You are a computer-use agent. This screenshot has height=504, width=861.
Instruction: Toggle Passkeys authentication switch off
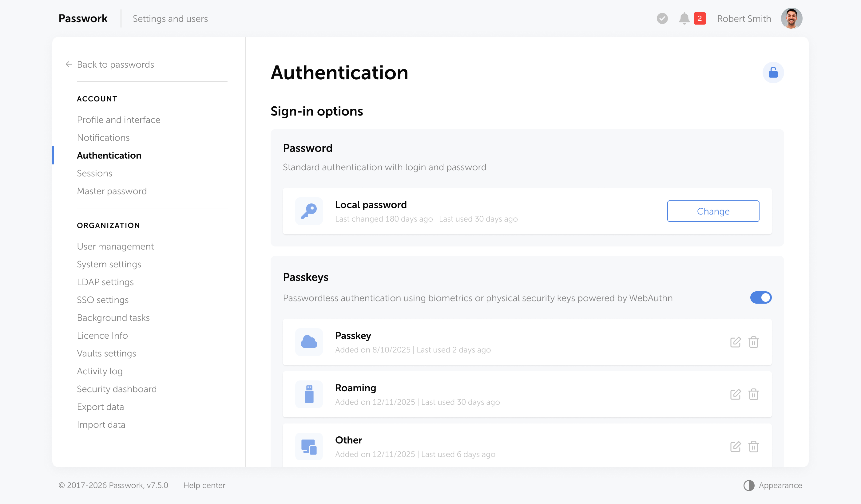tap(760, 298)
